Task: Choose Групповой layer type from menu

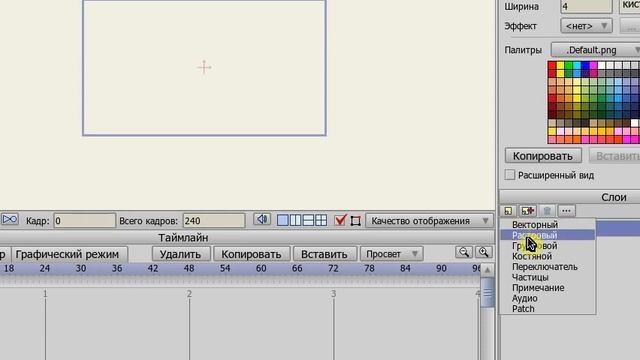Action: [x=547, y=246]
